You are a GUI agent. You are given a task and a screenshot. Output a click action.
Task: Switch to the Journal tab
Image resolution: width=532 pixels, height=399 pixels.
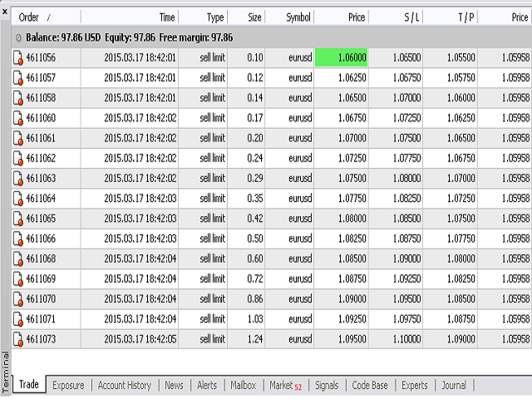tap(453, 385)
